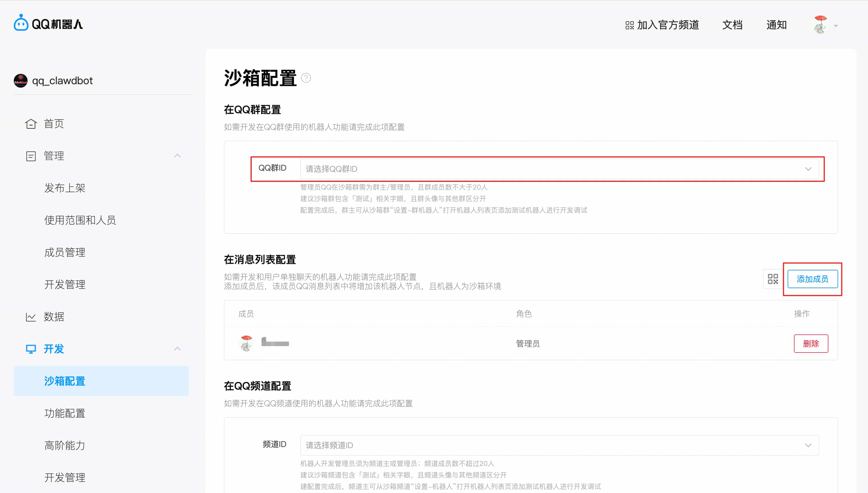This screenshot has height=493, width=868.
Task: Open the 文档 link in the header
Action: [732, 25]
